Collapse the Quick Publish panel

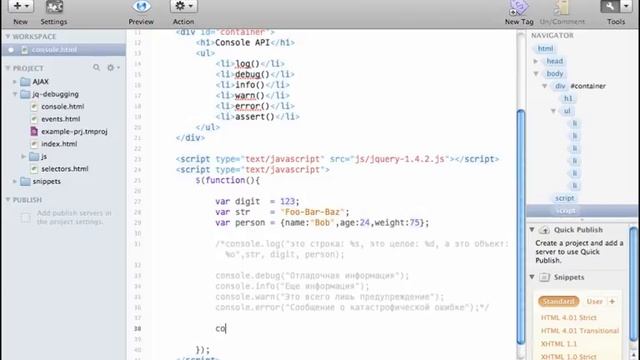[532, 230]
